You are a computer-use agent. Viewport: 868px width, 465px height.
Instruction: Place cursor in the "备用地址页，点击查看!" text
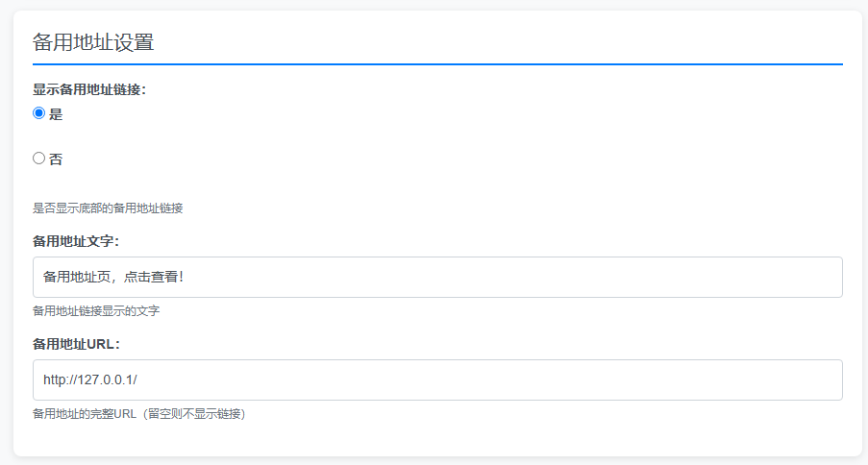click(112, 277)
